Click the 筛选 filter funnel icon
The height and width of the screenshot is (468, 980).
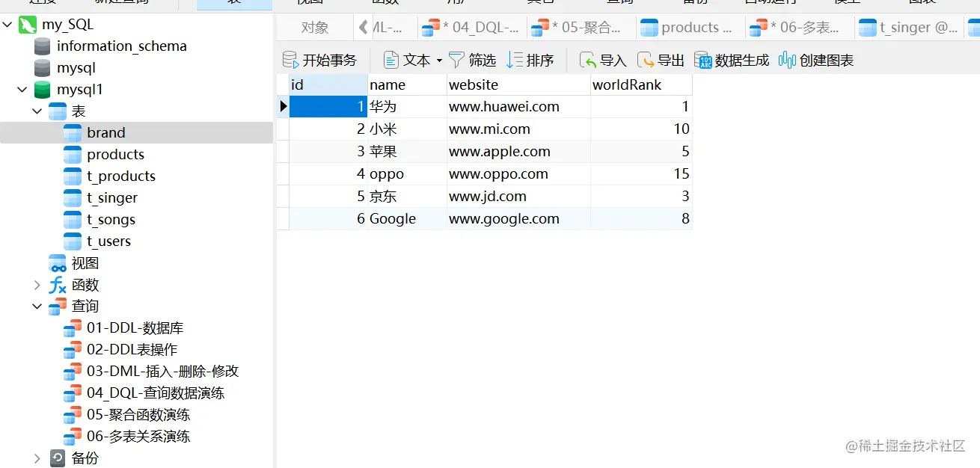[456, 60]
